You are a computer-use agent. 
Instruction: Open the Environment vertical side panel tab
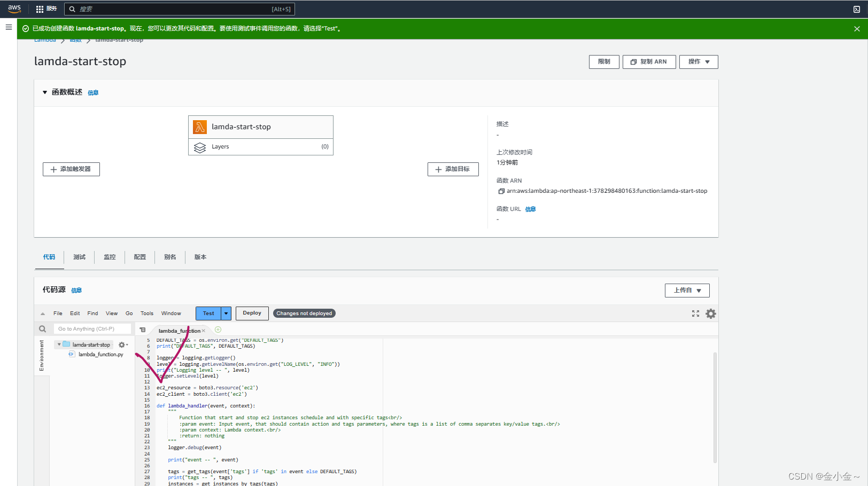[x=42, y=356]
